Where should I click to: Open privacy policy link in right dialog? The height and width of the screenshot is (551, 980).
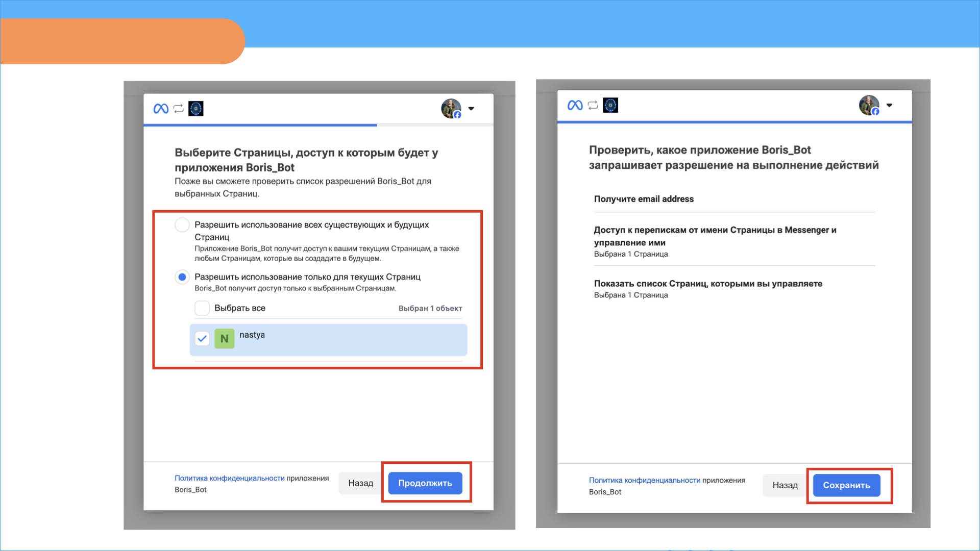(x=645, y=480)
